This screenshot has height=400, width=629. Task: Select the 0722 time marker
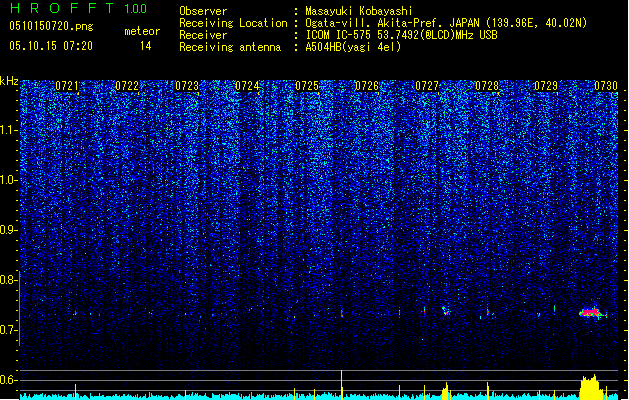coord(127,86)
